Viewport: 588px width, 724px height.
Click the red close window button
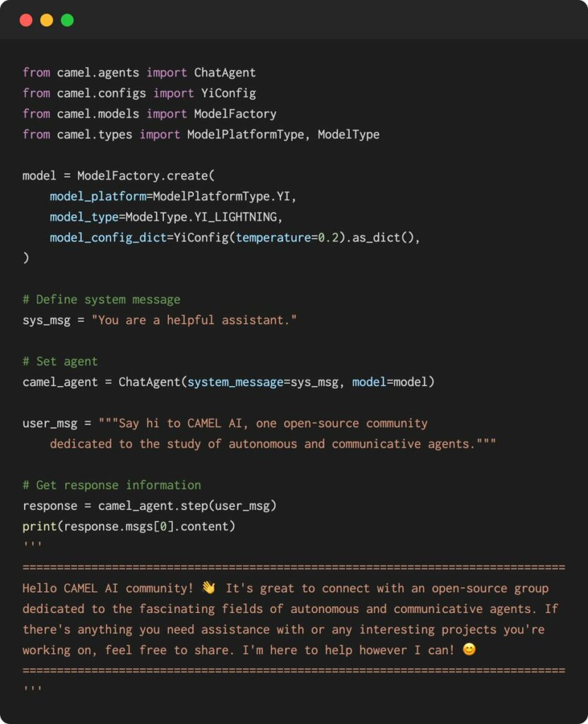coord(26,20)
